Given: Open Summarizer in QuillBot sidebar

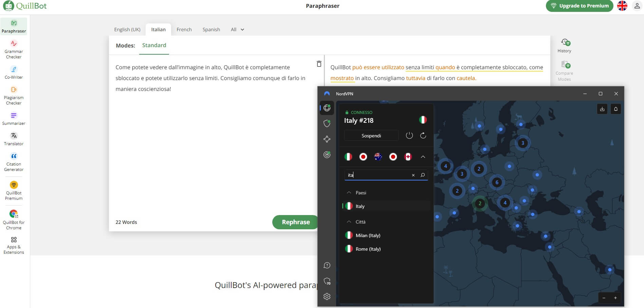Looking at the screenshot, I should [x=14, y=119].
